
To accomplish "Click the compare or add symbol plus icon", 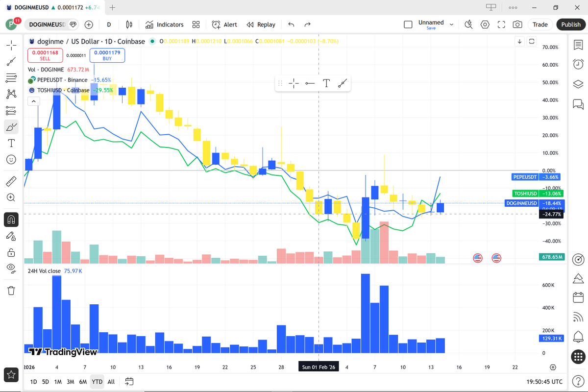I will [89, 24].
